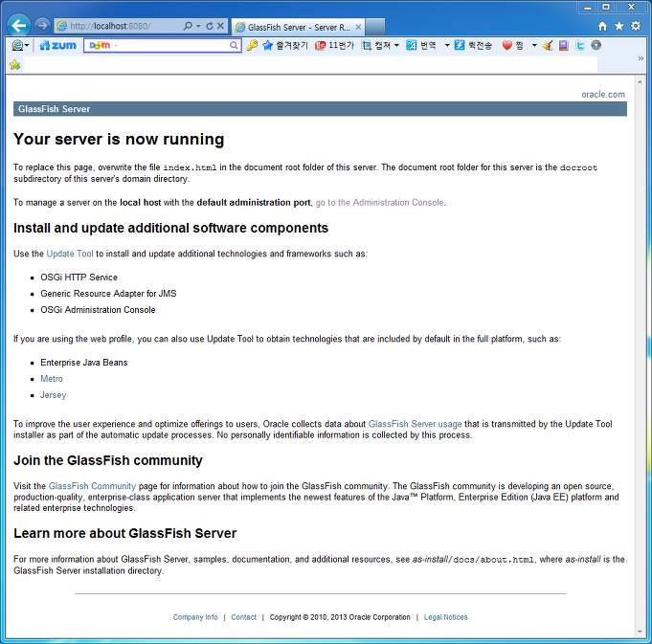Go to the browser Home page icon
This screenshot has height=644, width=652.
click(x=602, y=26)
